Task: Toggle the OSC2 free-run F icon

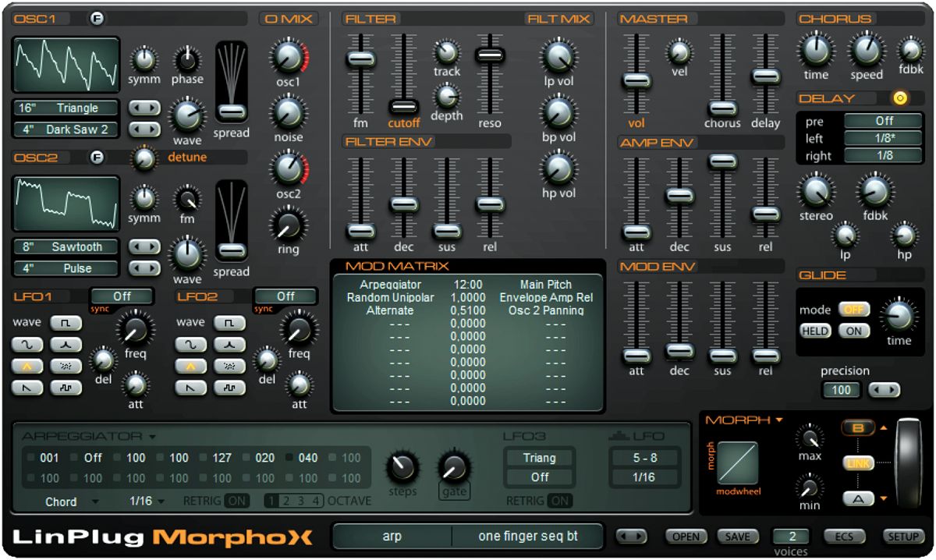Action: click(x=96, y=158)
